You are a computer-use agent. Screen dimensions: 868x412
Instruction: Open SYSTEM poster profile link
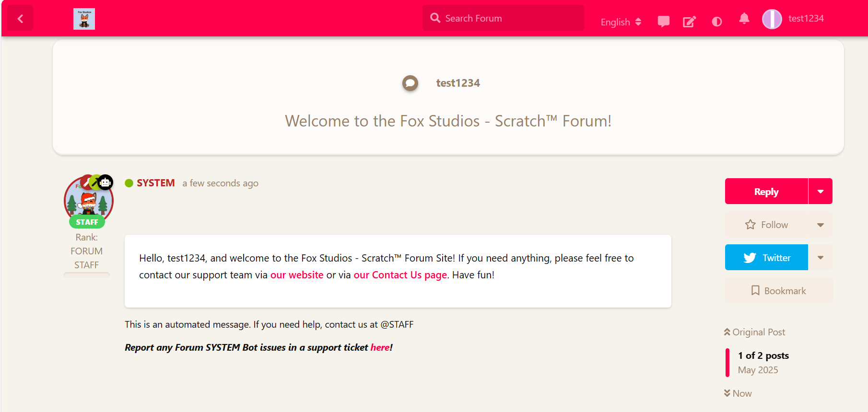click(x=156, y=183)
